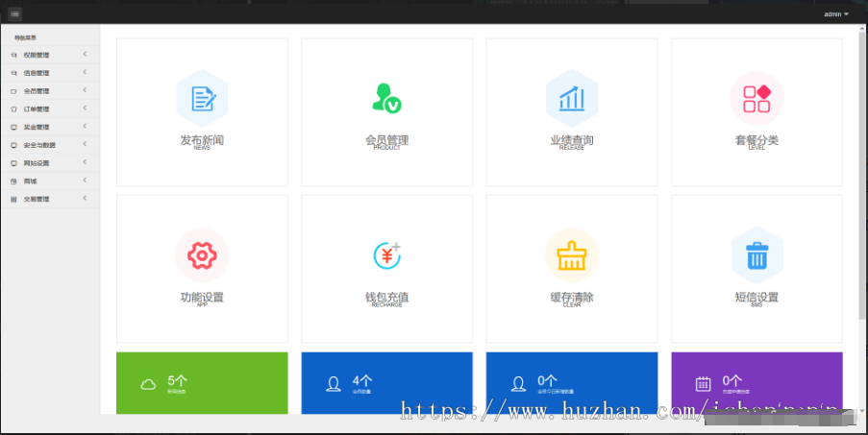Expand the 订单管理 sidebar arrow
The image size is (868, 435).
click(85, 109)
